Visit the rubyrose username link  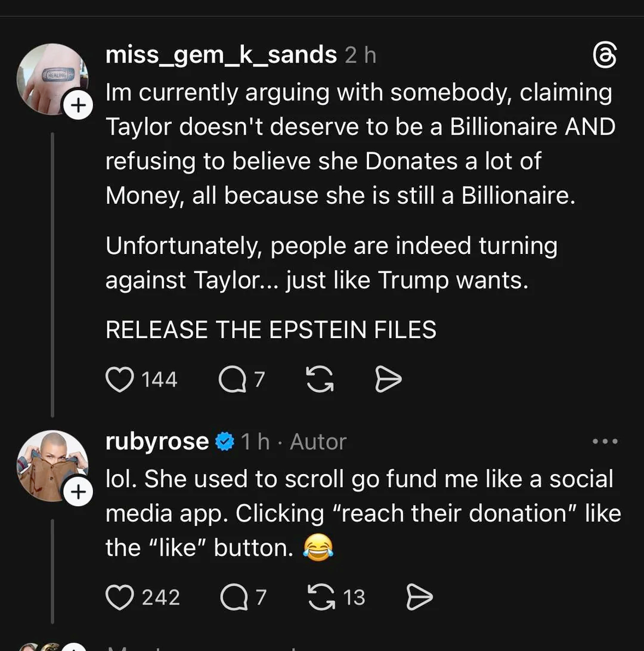157,442
